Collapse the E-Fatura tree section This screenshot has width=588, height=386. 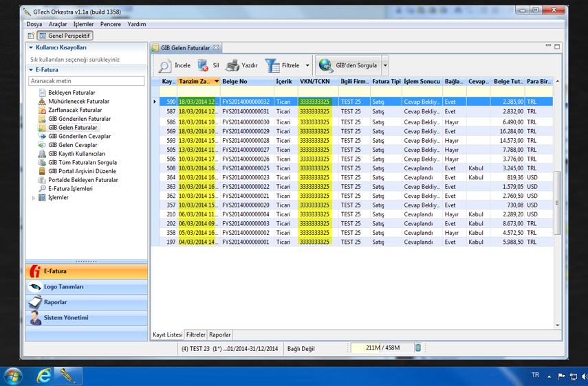31,69
